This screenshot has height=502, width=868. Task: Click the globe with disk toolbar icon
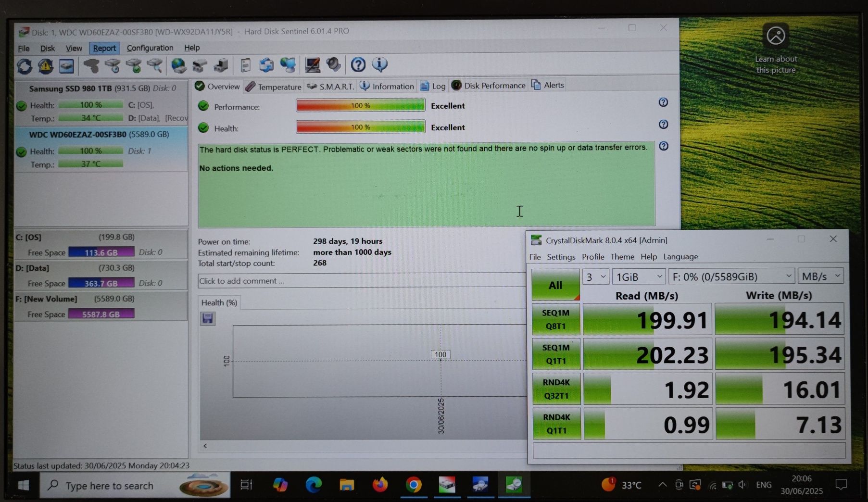179,65
